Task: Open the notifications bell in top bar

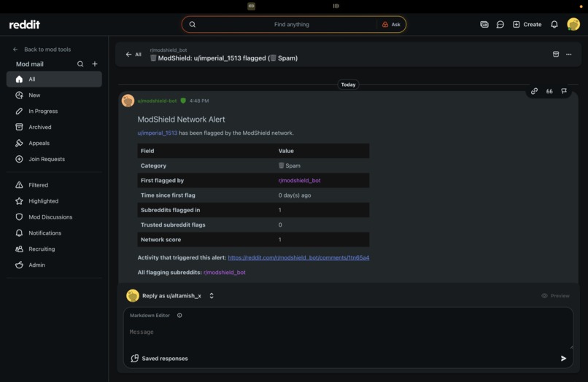Action: 554,24
